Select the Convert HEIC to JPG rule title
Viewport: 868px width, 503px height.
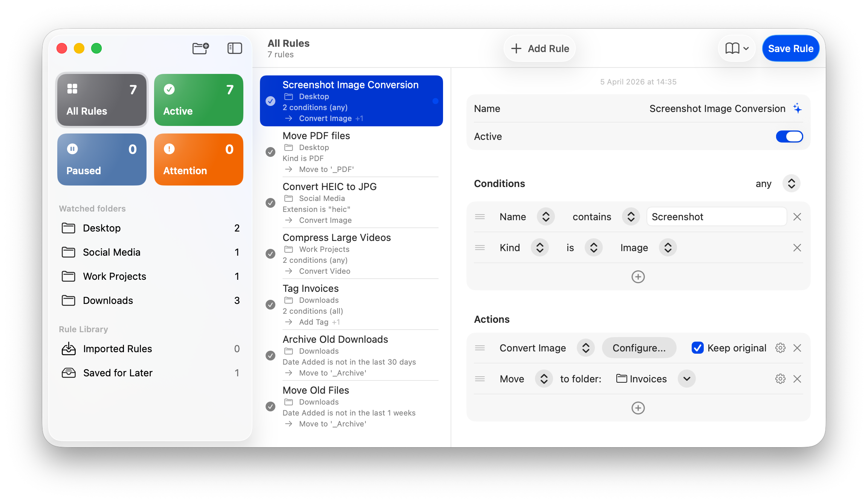coord(330,187)
